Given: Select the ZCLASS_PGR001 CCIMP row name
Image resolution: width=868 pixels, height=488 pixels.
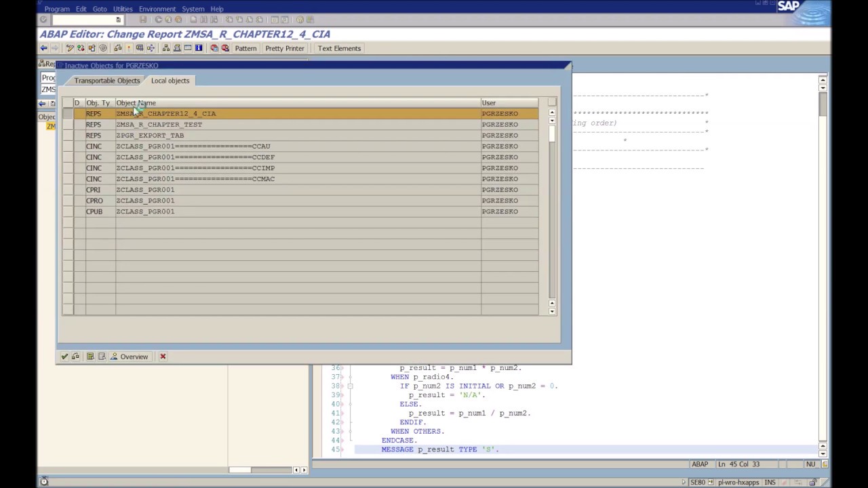Looking at the screenshot, I should click(298, 168).
